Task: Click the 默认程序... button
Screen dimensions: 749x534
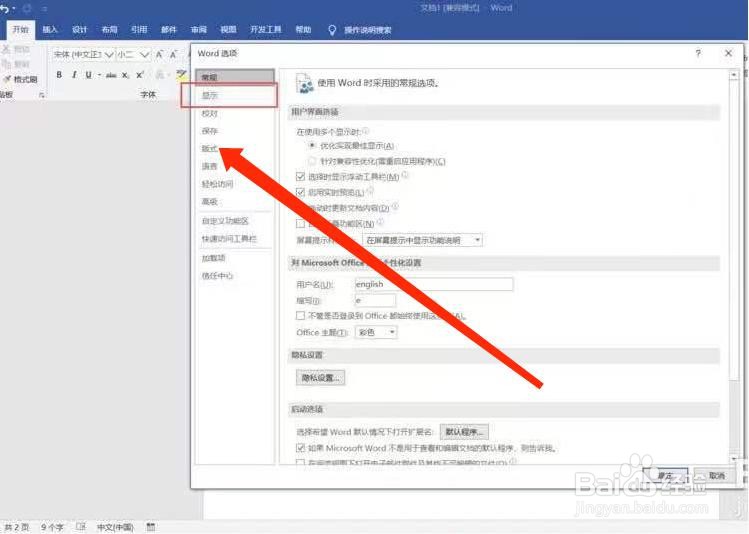Action: (464, 432)
